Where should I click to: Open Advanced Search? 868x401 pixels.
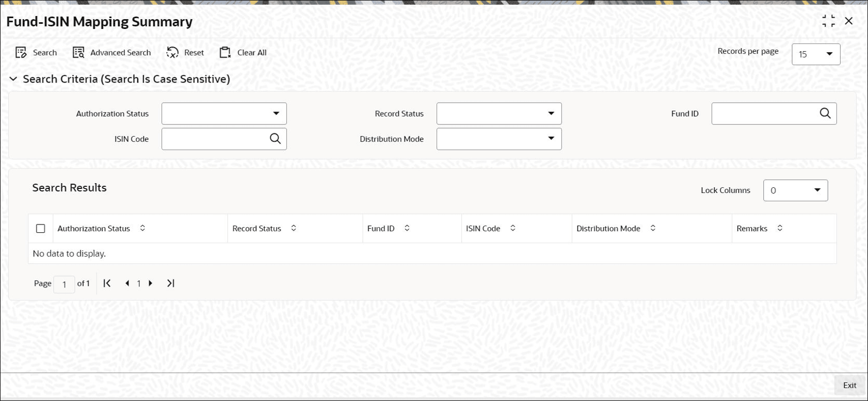112,53
